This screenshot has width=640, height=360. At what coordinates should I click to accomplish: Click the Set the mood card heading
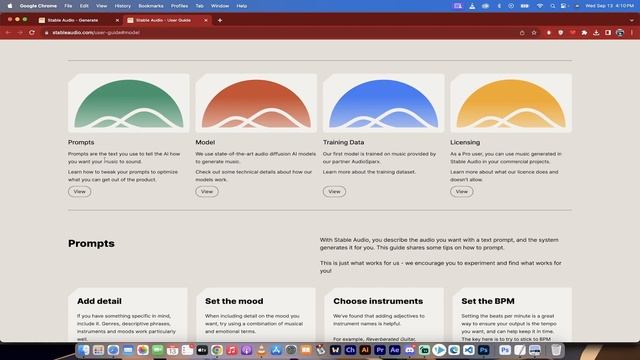coord(234,301)
